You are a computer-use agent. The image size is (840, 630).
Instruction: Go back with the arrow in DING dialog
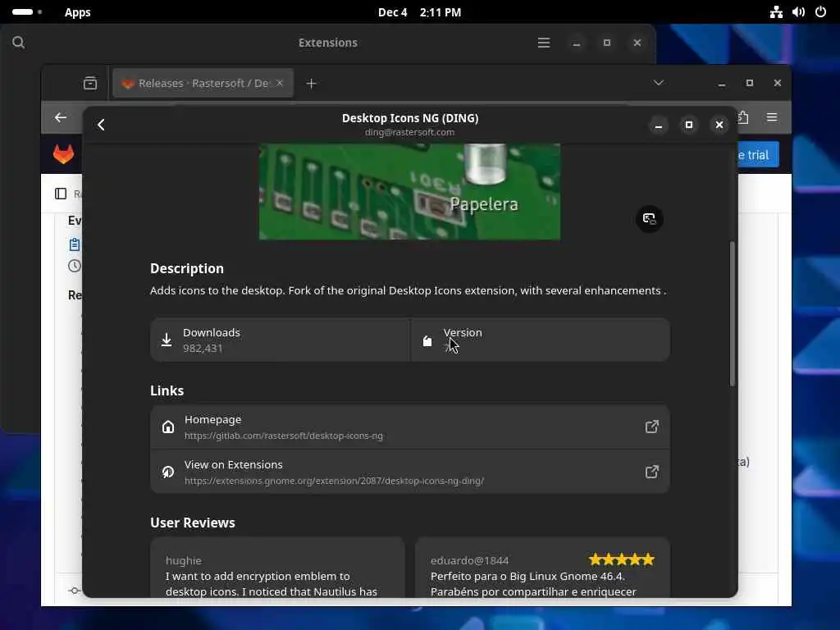(101, 125)
